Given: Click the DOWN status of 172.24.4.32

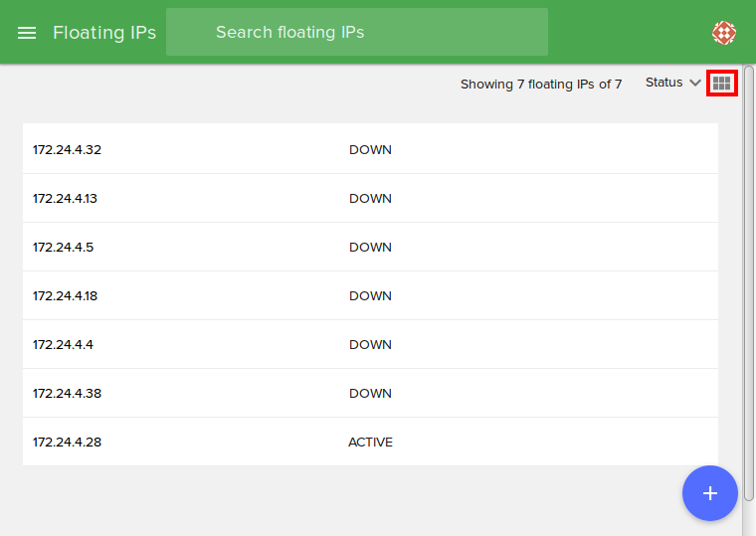Looking at the screenshot, I should pos(370,150).
